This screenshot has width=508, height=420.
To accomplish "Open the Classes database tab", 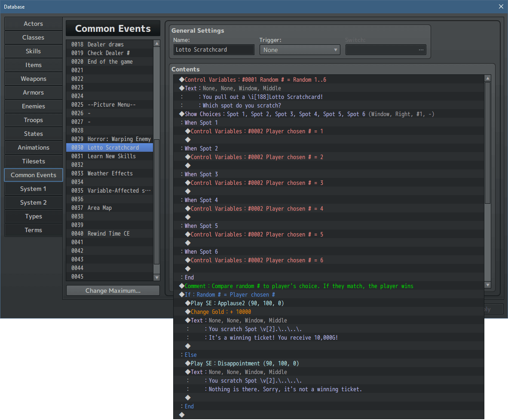I will (x=34, y=37).
